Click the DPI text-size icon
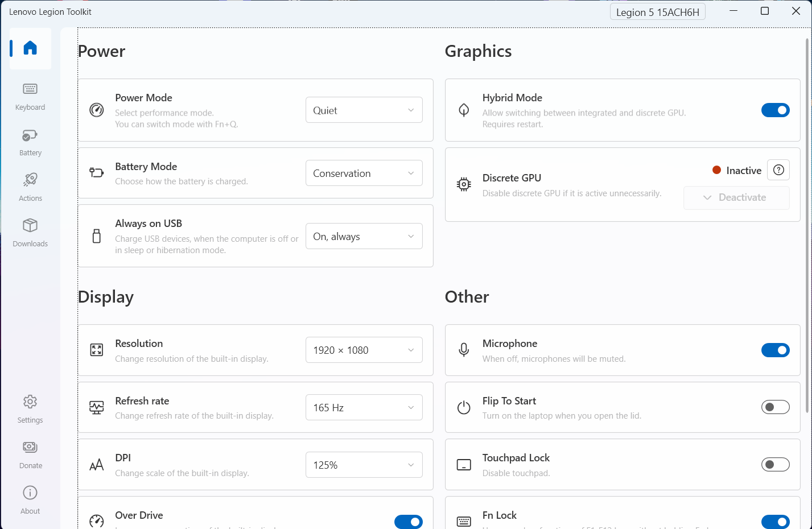Viewport: 812px width, 529px height. (x=97, y=465)
